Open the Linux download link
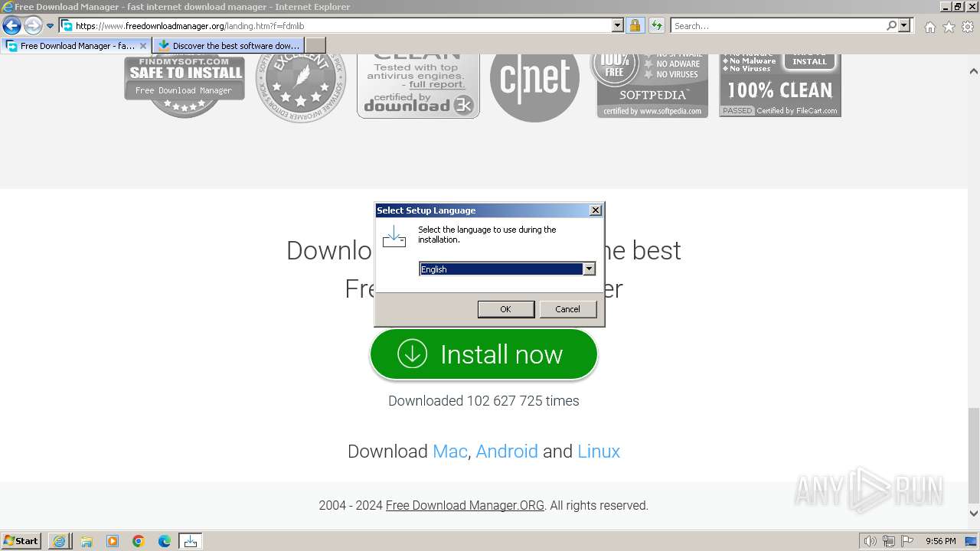Image resolution: width=980 pixels, height=551 pixels. 599,452
